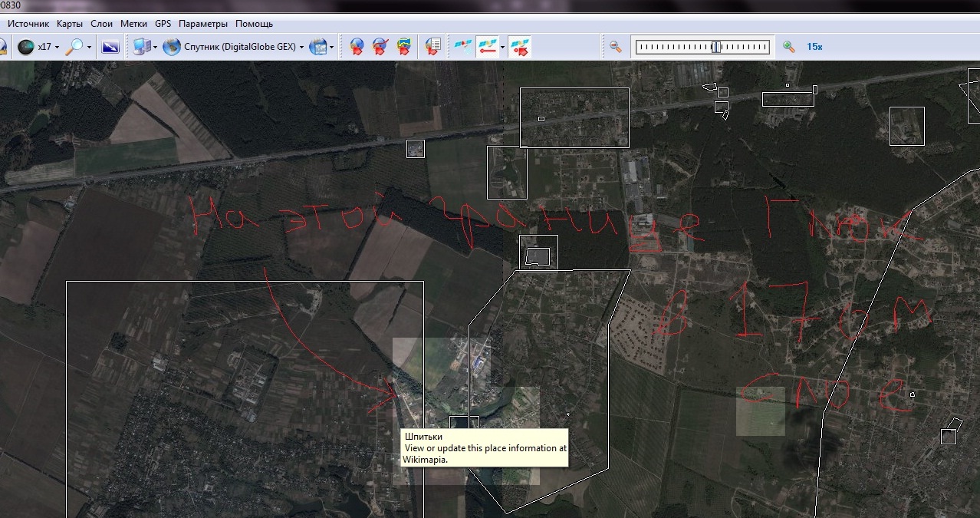Open the placemark manager list icon
The height and width of the screenshot is (518, 980).
(x=433, y=47)
